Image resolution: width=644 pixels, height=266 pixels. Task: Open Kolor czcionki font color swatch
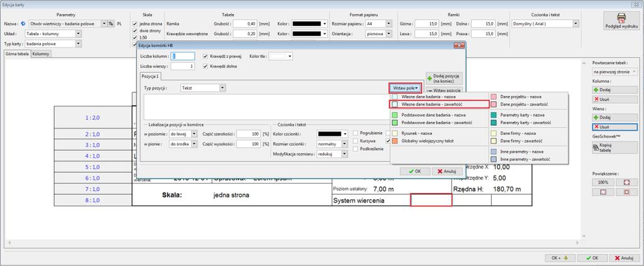point(332,134)
